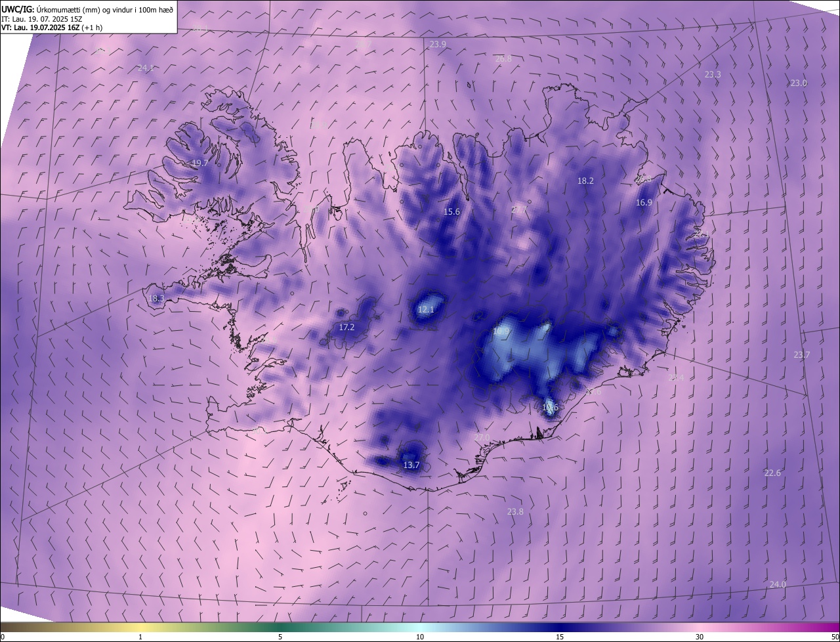
Task: Click the 18.2 value on the map
Action: [585, 181]
